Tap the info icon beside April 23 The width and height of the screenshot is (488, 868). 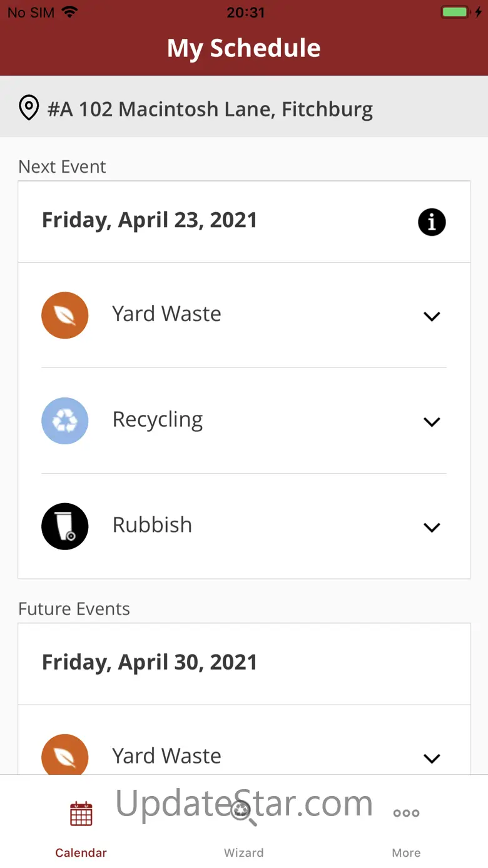(x=432, y=222)
